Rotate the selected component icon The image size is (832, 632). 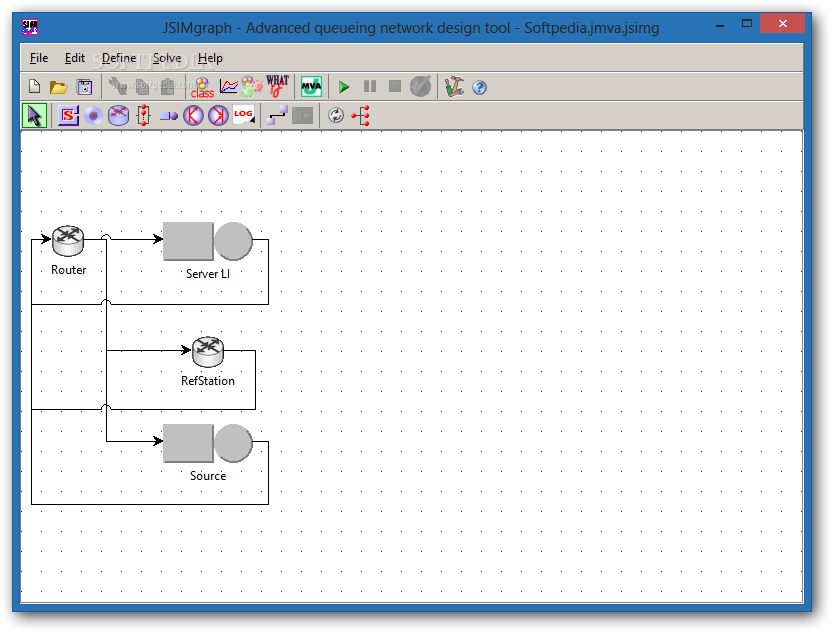336,115
